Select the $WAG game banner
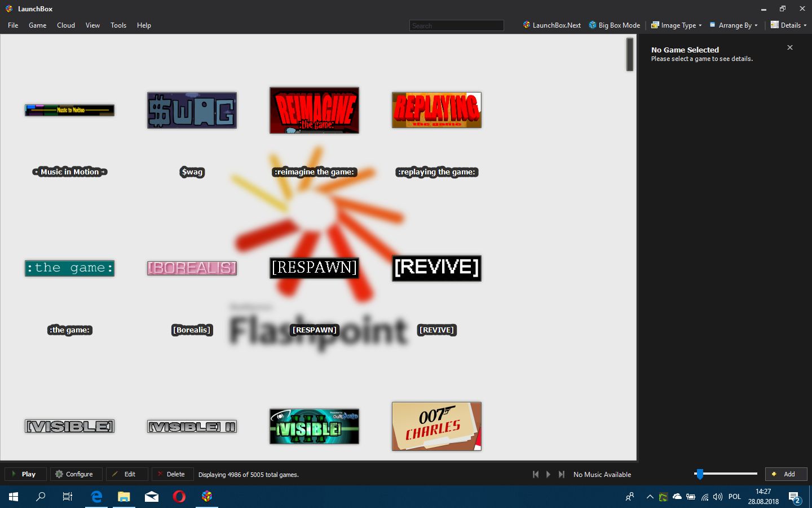This screenshot has height=508, width=812. 192,110
